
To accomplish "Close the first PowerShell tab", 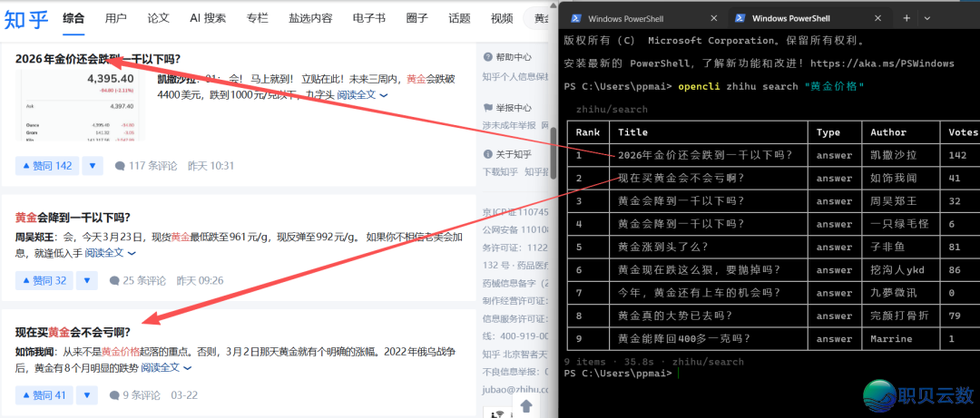I will pos(713,18).
